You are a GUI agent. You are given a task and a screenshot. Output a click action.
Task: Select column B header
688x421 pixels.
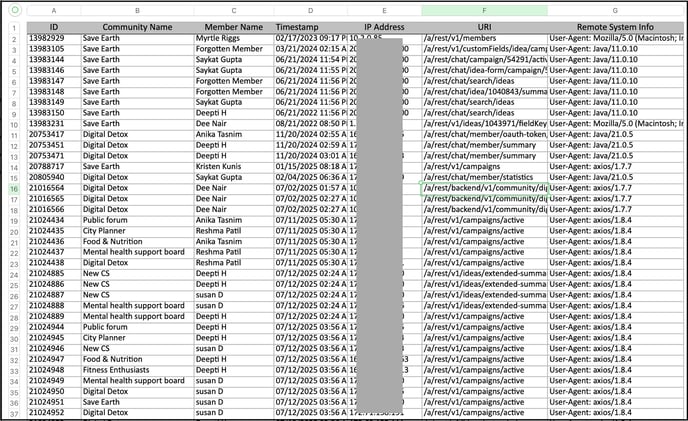pos(137,11)
